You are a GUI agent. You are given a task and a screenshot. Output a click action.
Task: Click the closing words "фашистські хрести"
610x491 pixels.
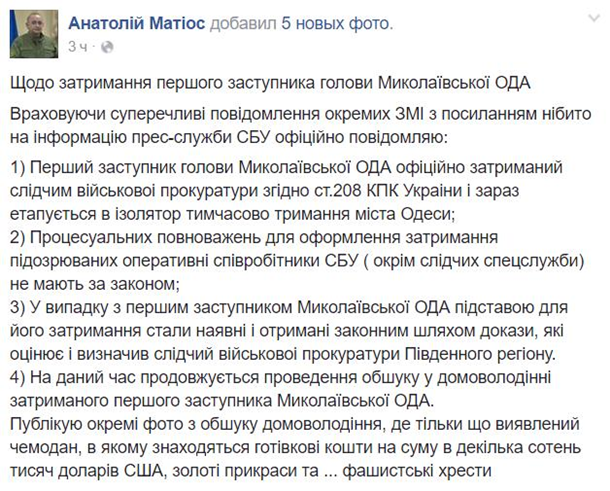point(417,471)
